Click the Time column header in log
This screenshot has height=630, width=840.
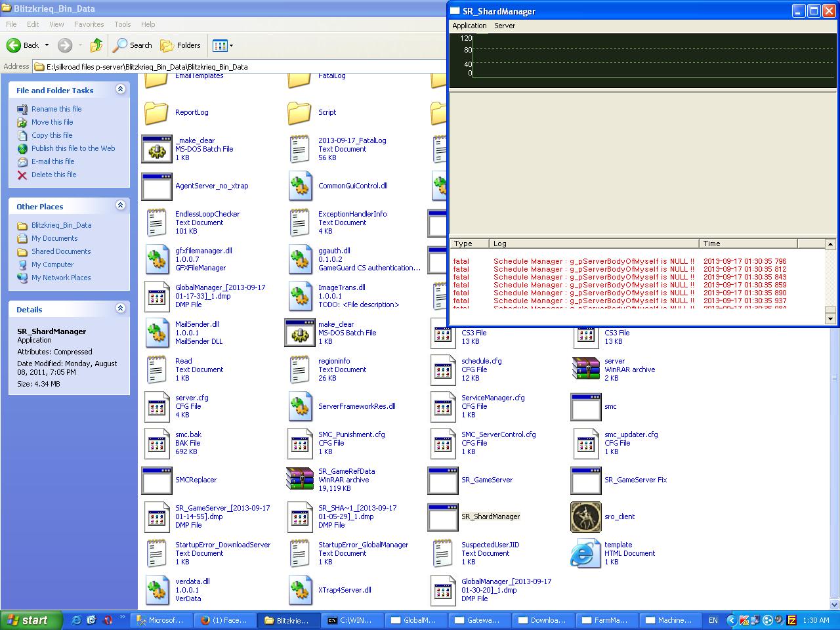[x=748, y=243]
